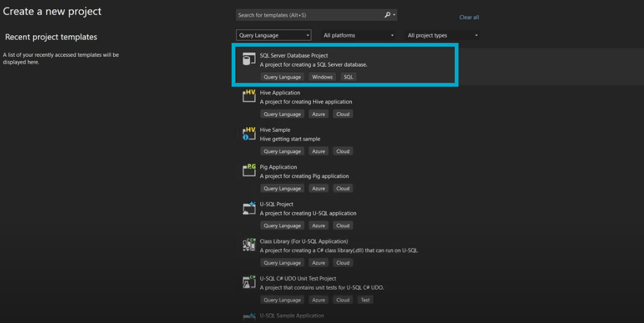Click the Azure tag under Hive Application
Image resolution: width=644 pixels, height=323 pixels.
tap(318, 114)
